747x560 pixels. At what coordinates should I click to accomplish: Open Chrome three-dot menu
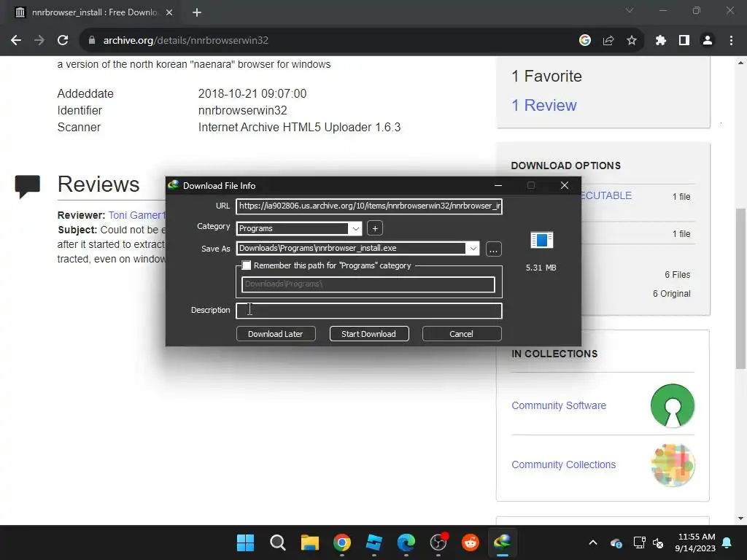coord(731,41)
